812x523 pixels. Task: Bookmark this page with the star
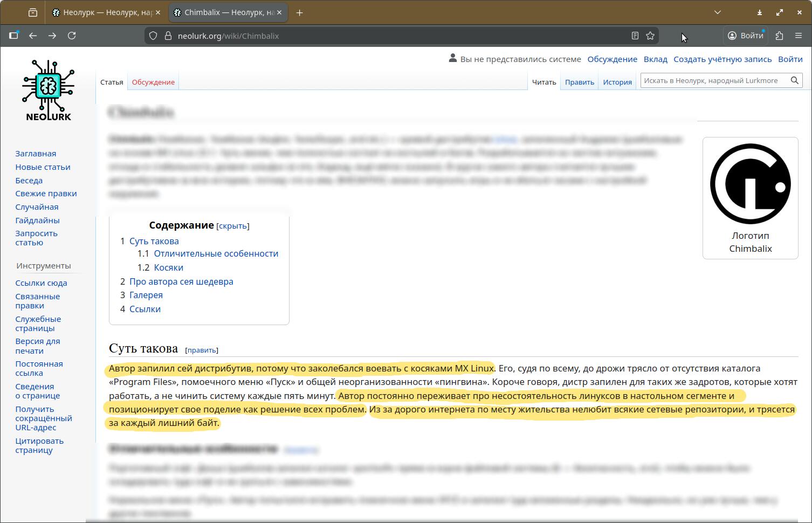click(650, 36)
